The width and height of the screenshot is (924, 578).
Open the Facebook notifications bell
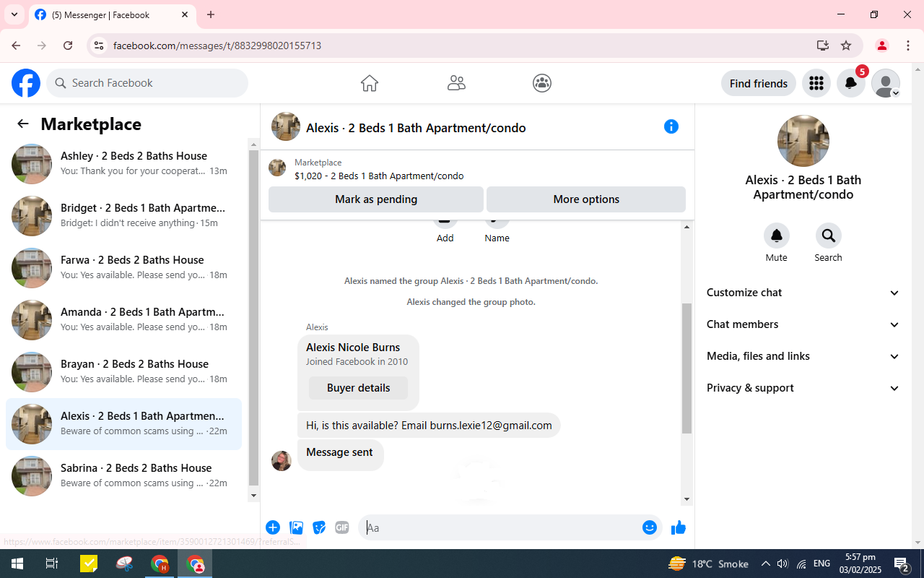click(851, 84)
